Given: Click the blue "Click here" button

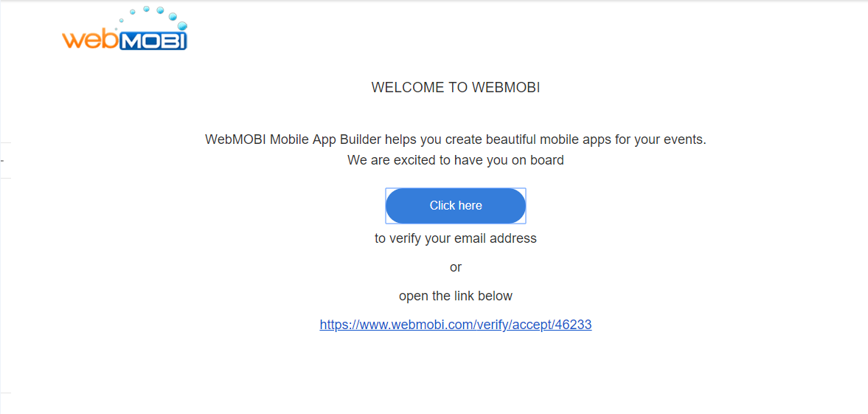Looking at the screenshot, I should pyautogui.click(x=456, y=206).
